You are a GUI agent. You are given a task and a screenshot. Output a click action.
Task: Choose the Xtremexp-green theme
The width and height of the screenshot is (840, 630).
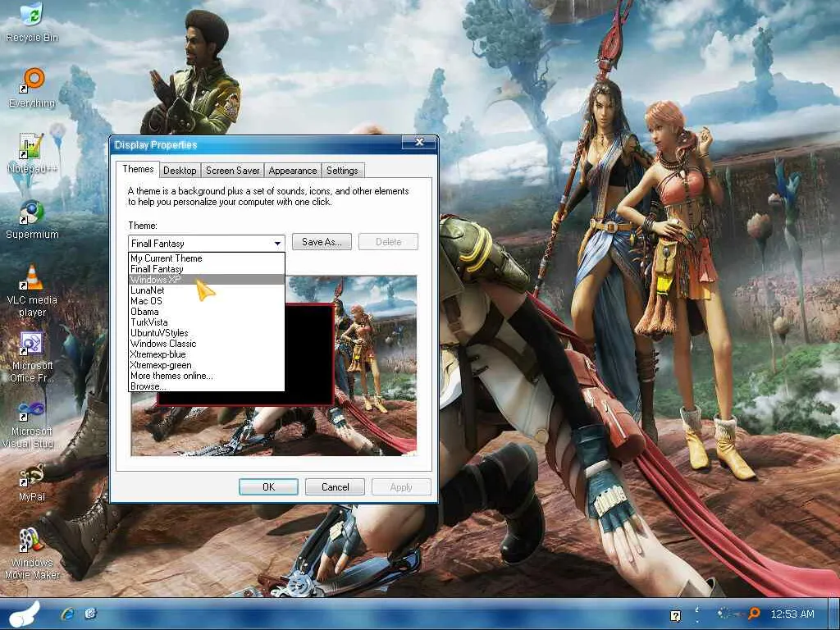206,365
